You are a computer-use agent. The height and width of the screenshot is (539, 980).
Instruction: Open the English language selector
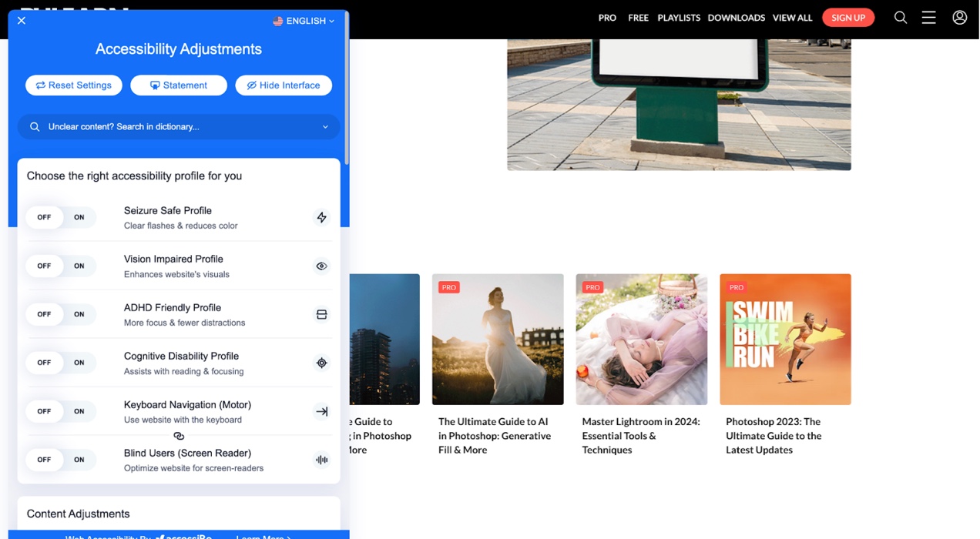[304, 21]
